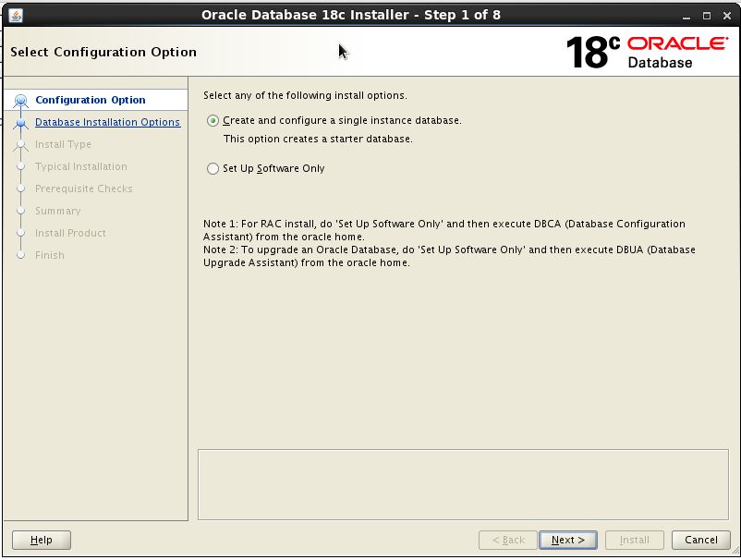Viewport: 741px width, 560px height.
Task: Click the 'Typical Installation' step label
Action: [80, 167]
